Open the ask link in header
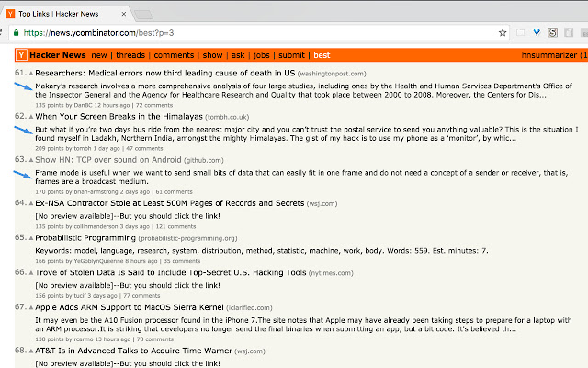Screen dimensions: 588x368 (238, 55)
